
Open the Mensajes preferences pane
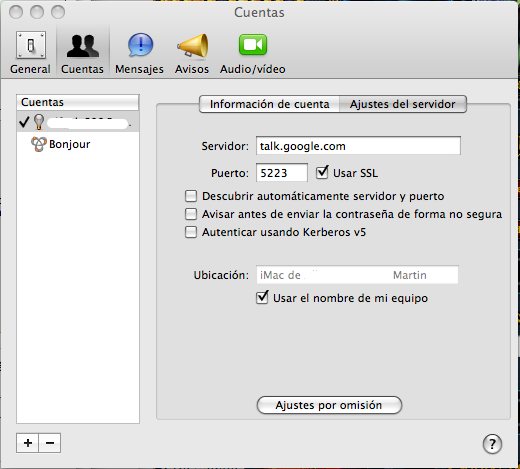(139, 53)
